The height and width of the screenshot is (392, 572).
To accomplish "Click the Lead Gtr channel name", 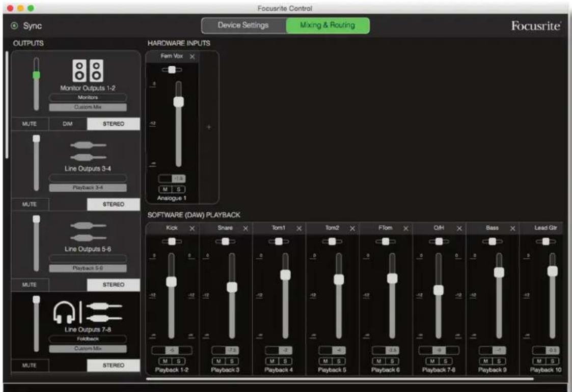I will click(546, 228).
